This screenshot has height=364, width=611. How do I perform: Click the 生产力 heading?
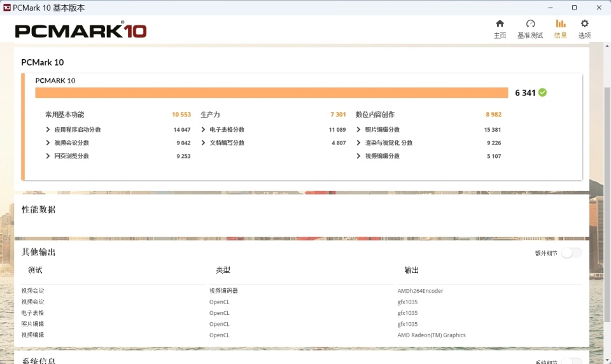(210, 114)
